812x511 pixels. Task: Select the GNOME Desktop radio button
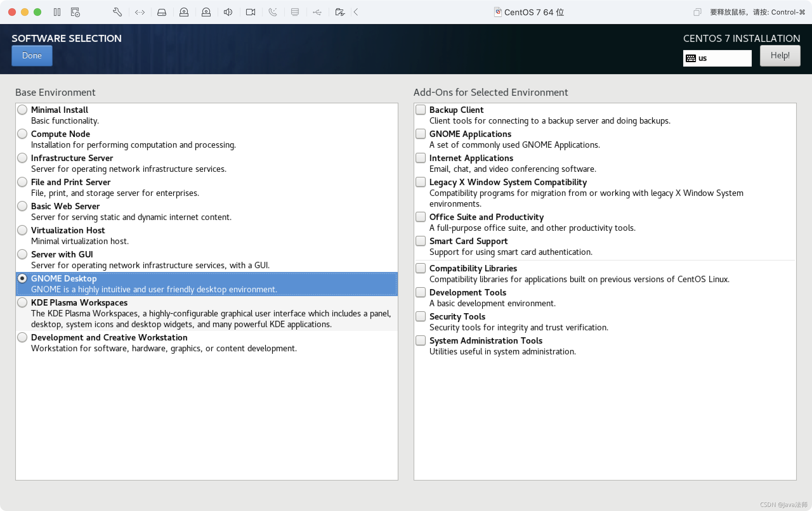pyautogui.click(x=22, y=278)
